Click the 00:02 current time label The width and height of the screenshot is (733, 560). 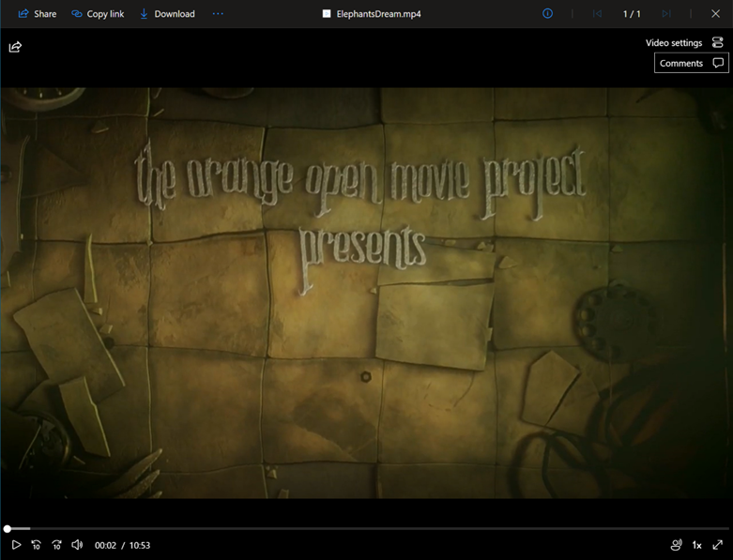[x=105, y=545]
